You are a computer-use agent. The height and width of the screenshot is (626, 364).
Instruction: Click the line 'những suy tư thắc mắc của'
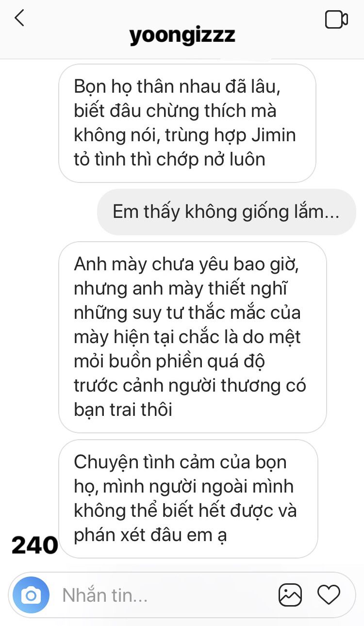(x=187, y=313)
